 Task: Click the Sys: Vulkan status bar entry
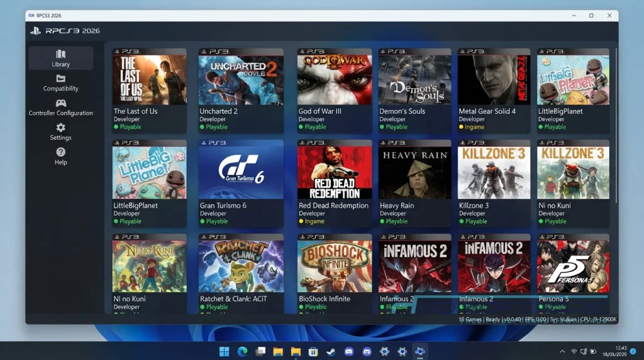563,319
